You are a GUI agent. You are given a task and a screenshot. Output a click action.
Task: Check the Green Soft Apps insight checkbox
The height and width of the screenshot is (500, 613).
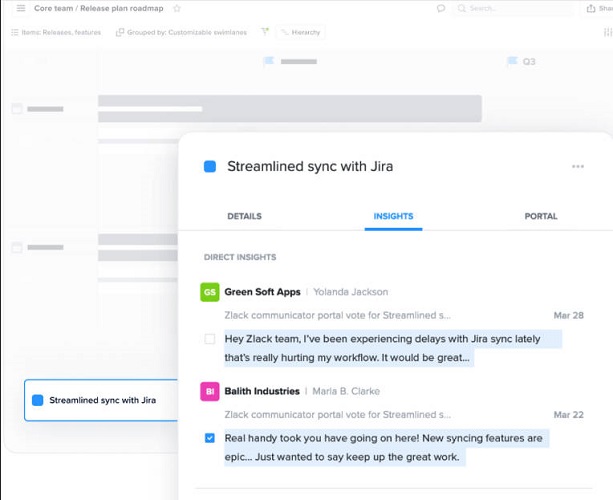[210, 339]
